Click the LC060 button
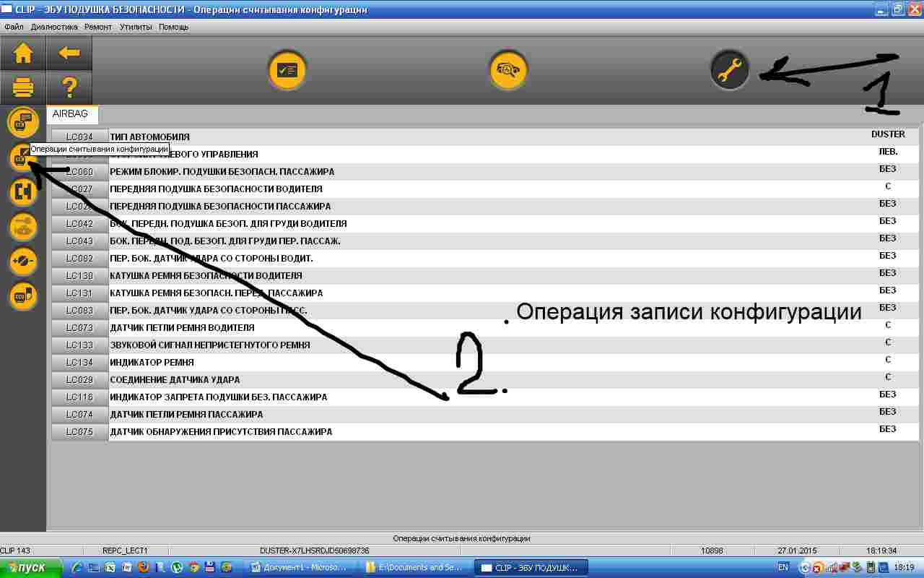The width and height of the screenshot is (924, 578). point(79,171)
